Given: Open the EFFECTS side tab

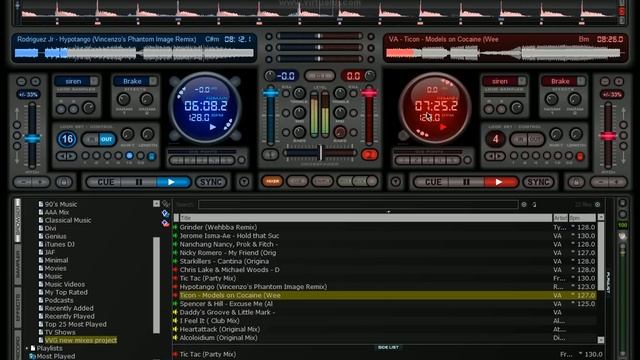Looking at the screenshot, I should pos(18,307).
